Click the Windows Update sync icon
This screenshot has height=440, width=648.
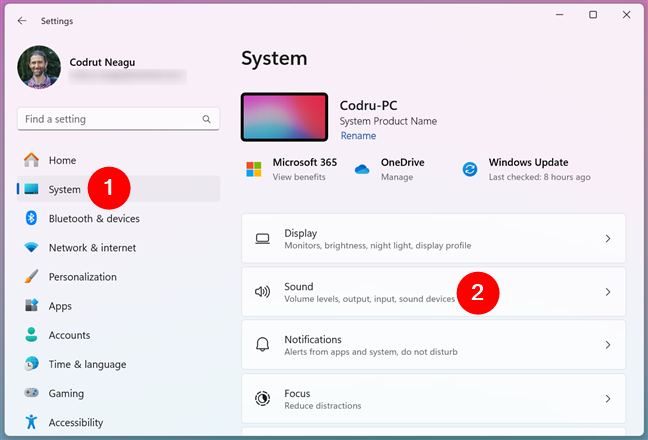(x=470, y=169)
